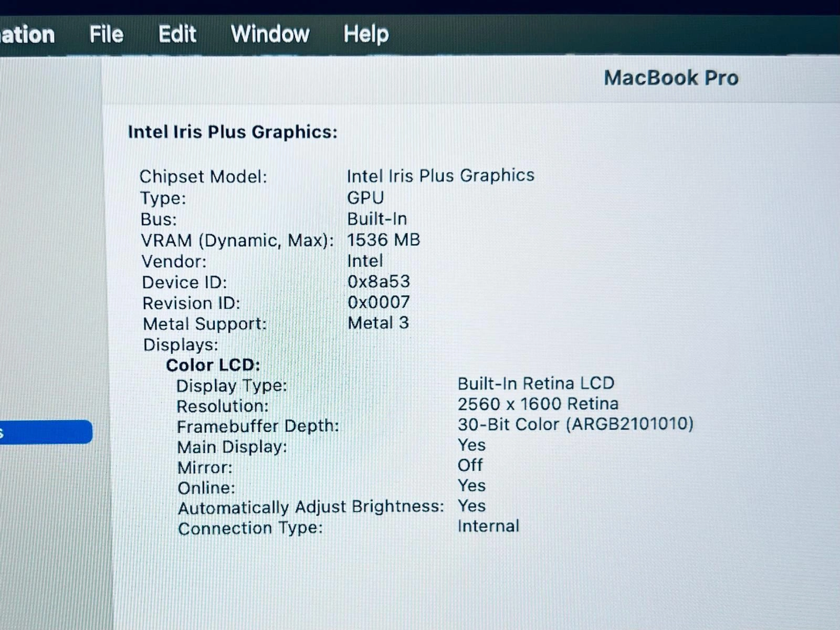Click the 1536 MB VRAM value
Viewport: 840px width, 630px height.
pos(383,240)
